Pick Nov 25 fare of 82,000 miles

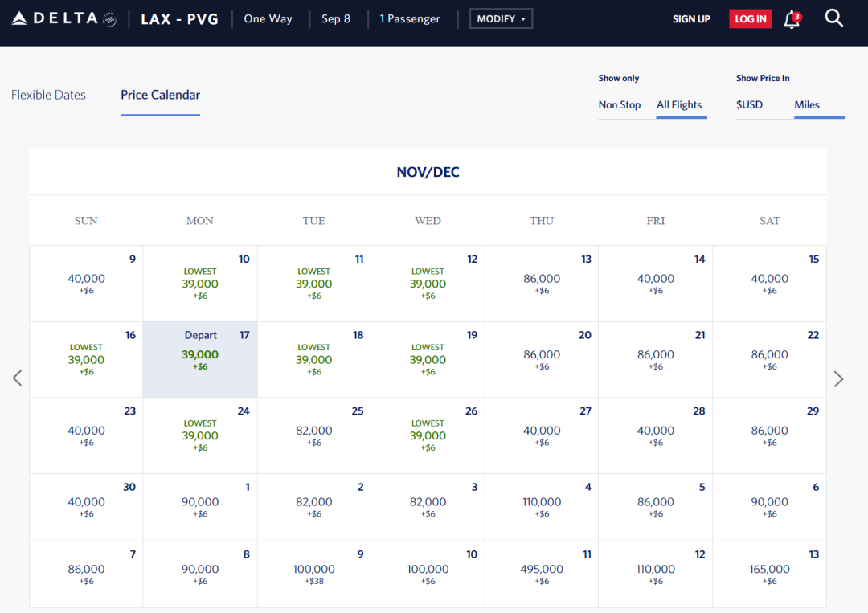click(314, 435)
